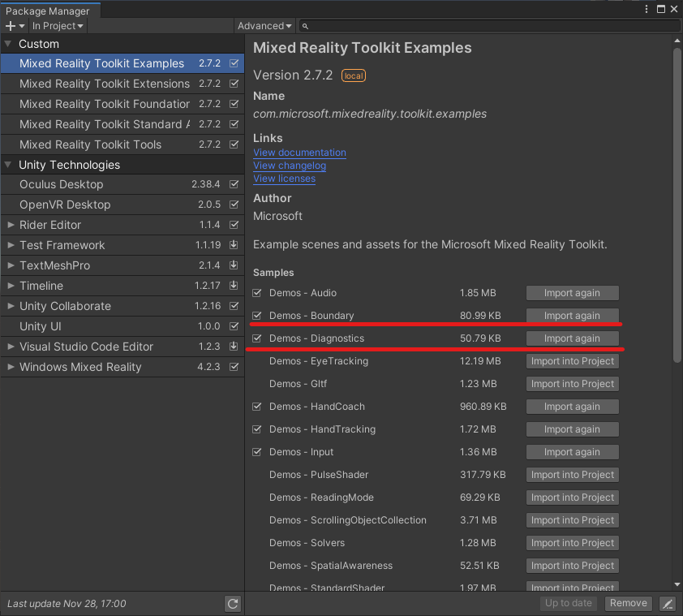Open the Package Manager kebab options menu
683x616 pixels.
click(x=646, y=9)
